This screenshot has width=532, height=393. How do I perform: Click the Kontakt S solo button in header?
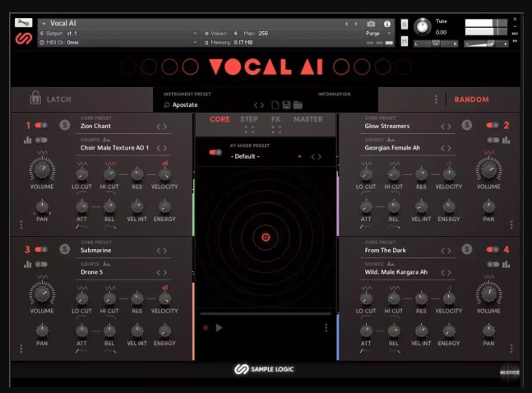tap(404, 24)
